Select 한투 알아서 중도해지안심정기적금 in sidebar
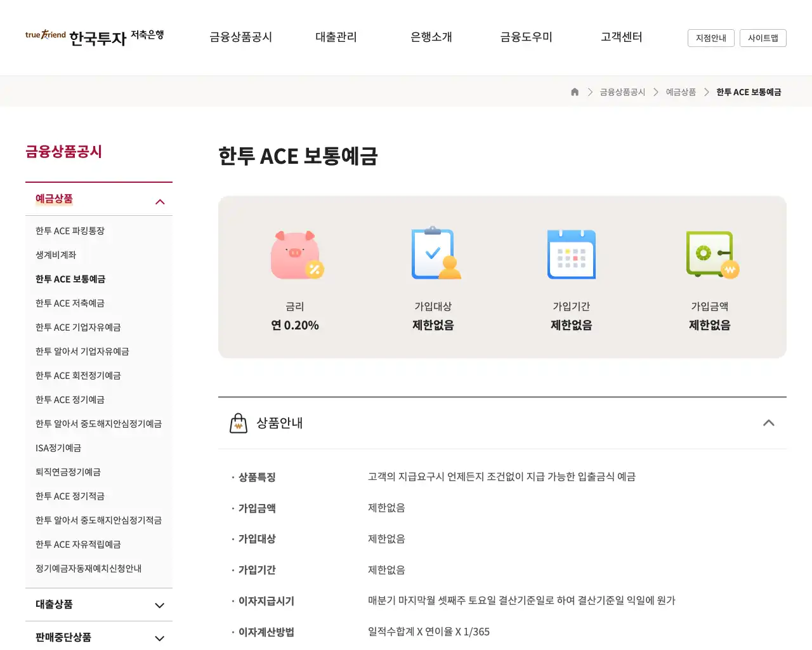The width and height of the screenshot is (812, 650). (98, 521)
